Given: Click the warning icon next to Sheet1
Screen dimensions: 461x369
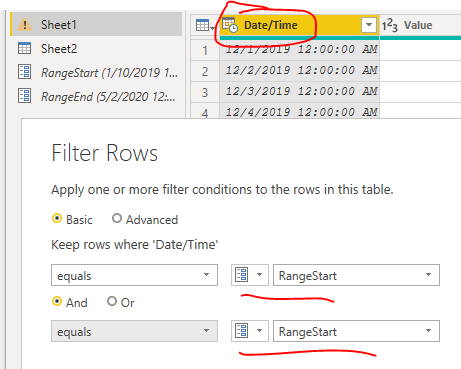Looking at the screenshot, I should [25, 25].
